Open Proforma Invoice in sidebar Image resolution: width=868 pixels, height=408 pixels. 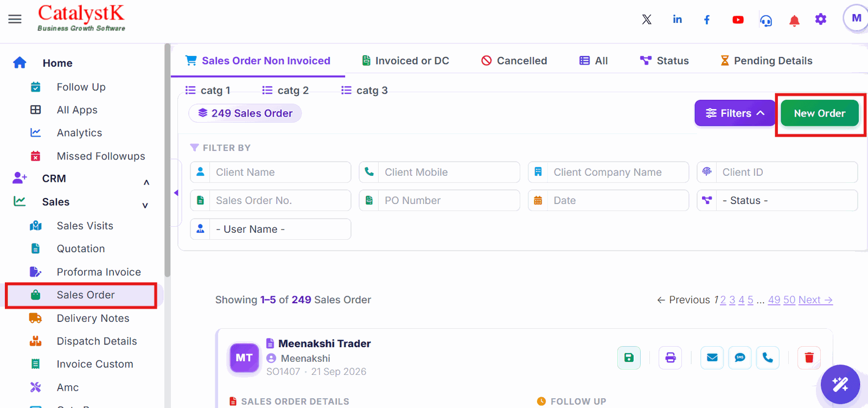coord(99,272)
